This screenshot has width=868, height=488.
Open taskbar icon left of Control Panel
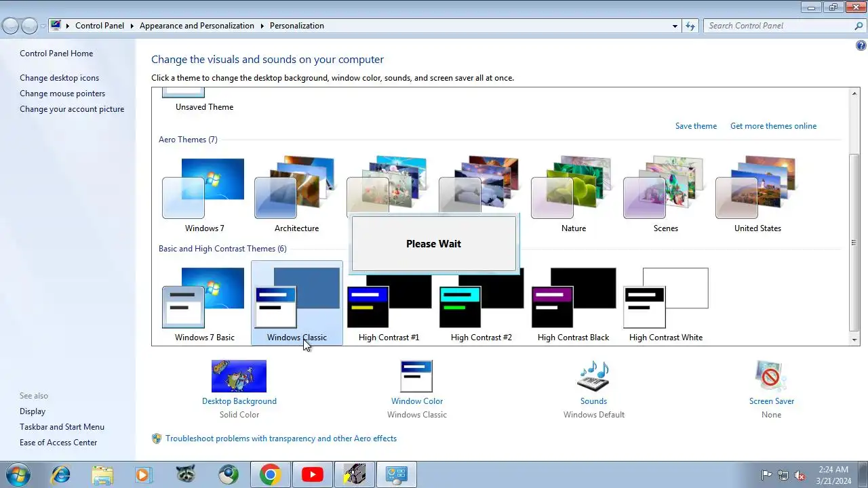(x=354, y=474)
